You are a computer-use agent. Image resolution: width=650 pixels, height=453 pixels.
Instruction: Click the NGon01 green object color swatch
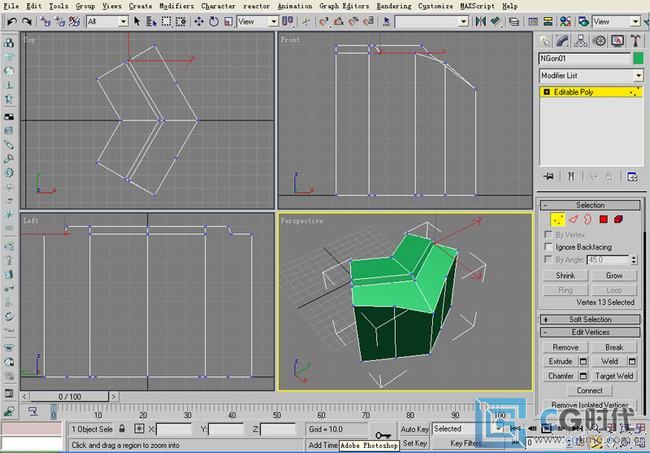pyautogui.click(x=638, y=58)
